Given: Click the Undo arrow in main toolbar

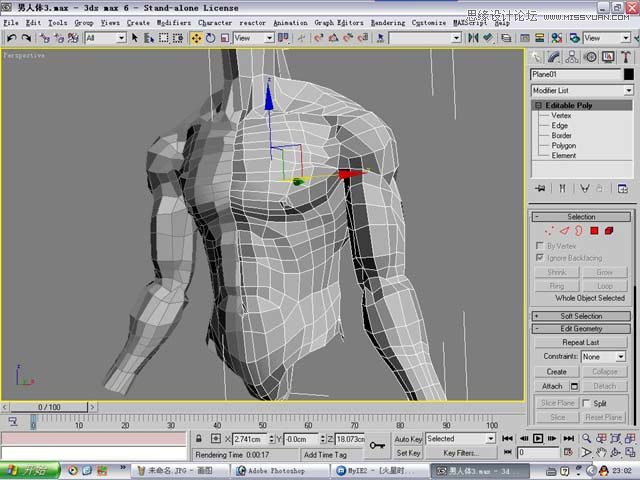Looking at the screenshot, I should click(11, 38).
